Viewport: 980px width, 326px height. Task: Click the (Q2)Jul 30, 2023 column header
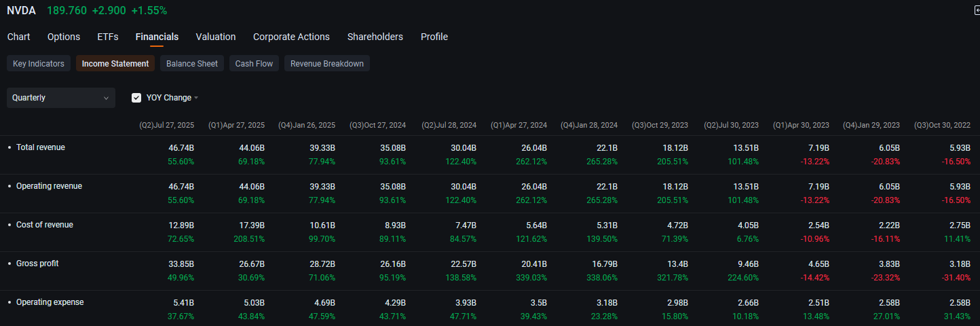tap(731, 126)
